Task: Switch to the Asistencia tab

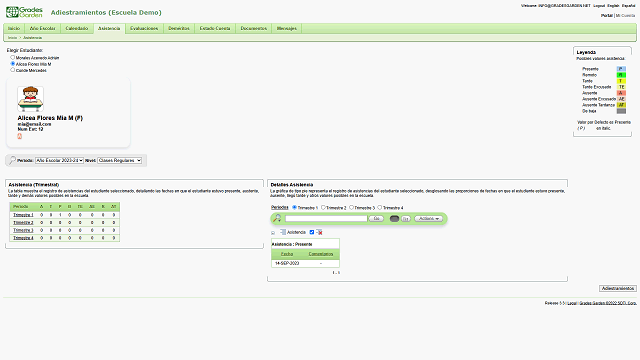Action: pos(109,28)
